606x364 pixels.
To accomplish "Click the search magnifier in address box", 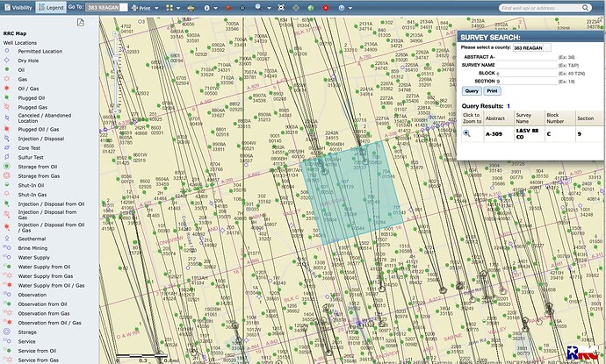I will click(x=586, y=8).
